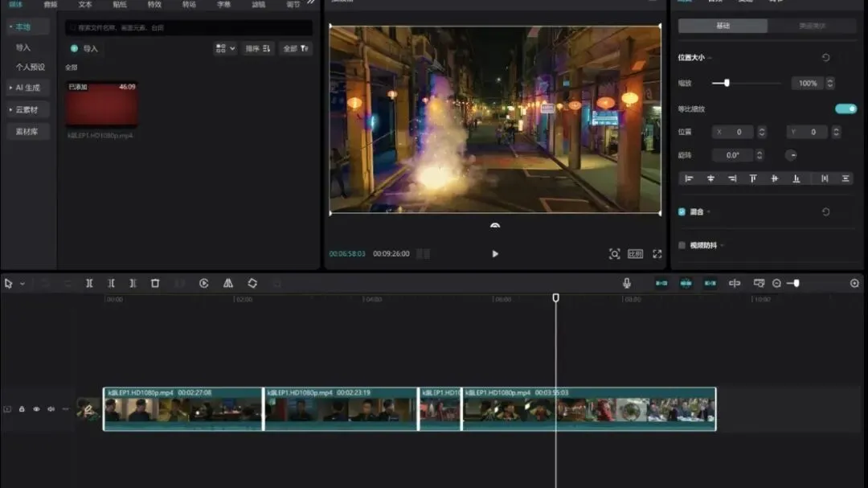
Task: Play the video in the preview player
Action: [x=495, y=254]
